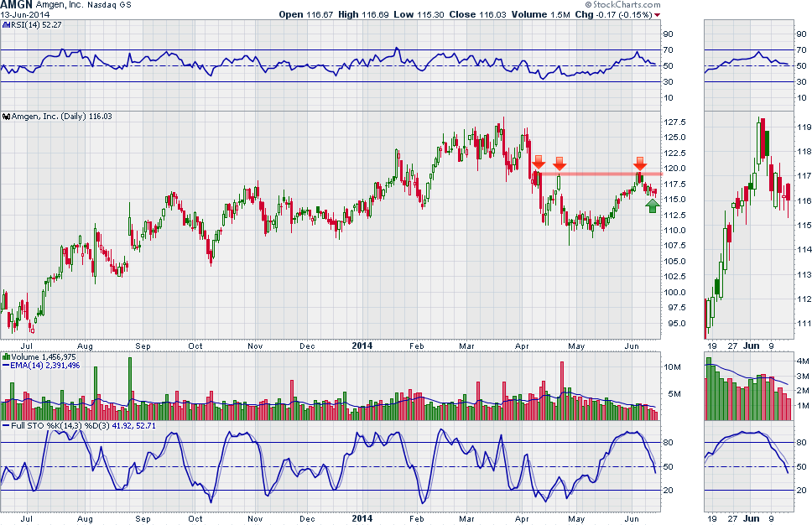
Task: Click the 100.0 price axis label
Action: [674, 292]
